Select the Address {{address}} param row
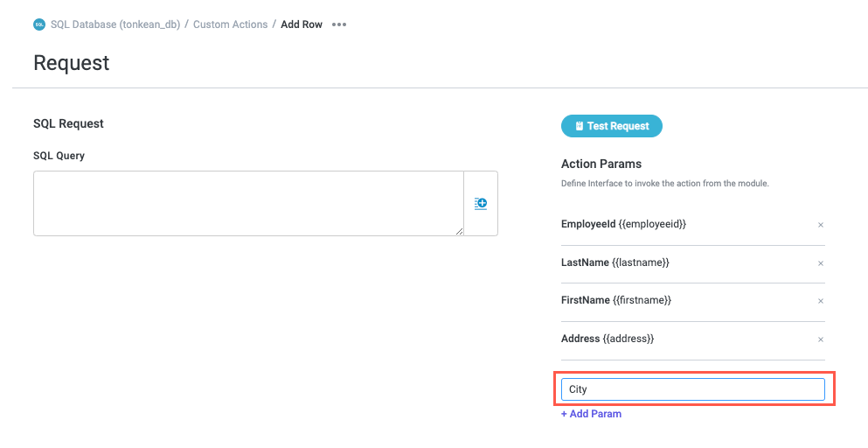The width and height of the screenshot is (868, 448). [x=693, y=339]
